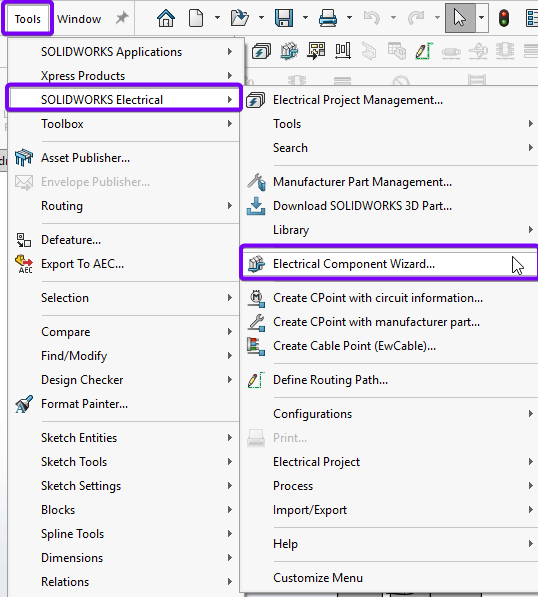Screen dimensions: 538x597
Task: Click Define Routing Path toolbar icon
Action: [424, 51]
